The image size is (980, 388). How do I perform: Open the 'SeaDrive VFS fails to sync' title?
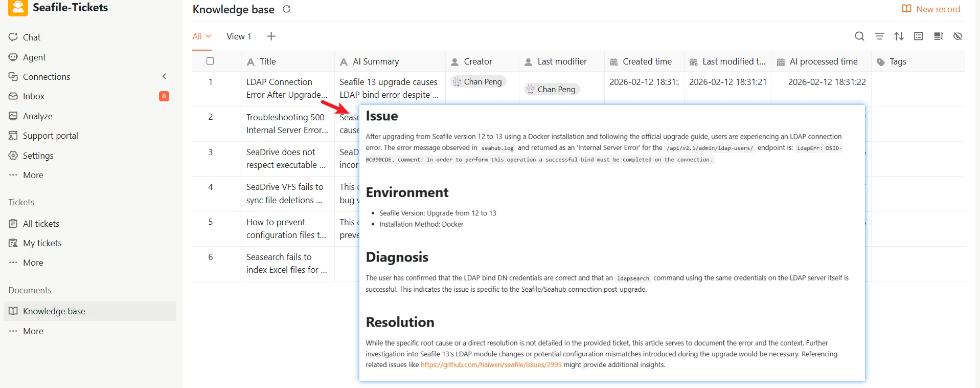285,193
